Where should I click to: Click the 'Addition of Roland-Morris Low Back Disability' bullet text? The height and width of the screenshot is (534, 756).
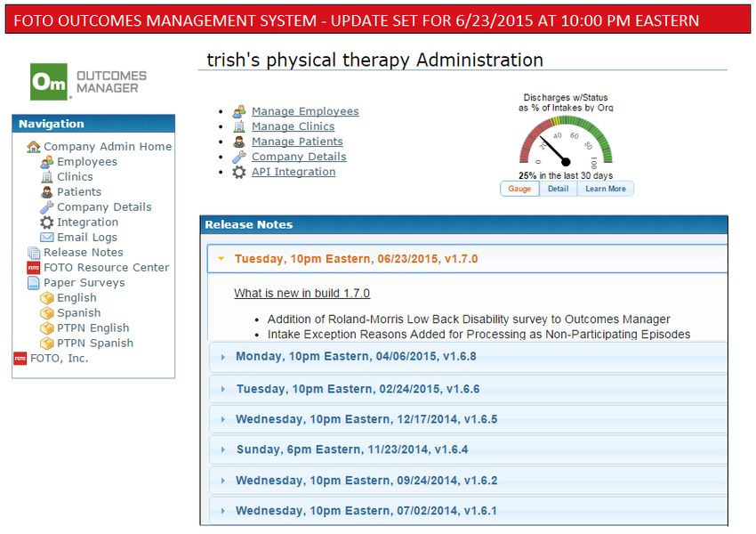coord(469,320)
